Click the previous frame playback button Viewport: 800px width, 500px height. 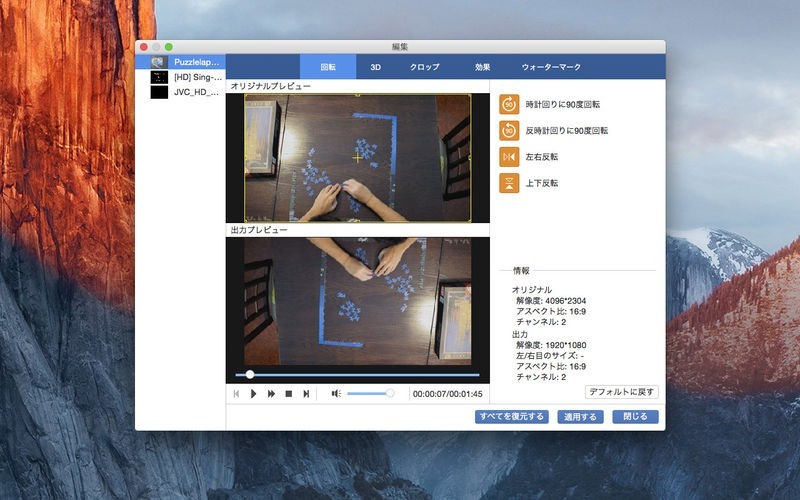coord(237,394)
